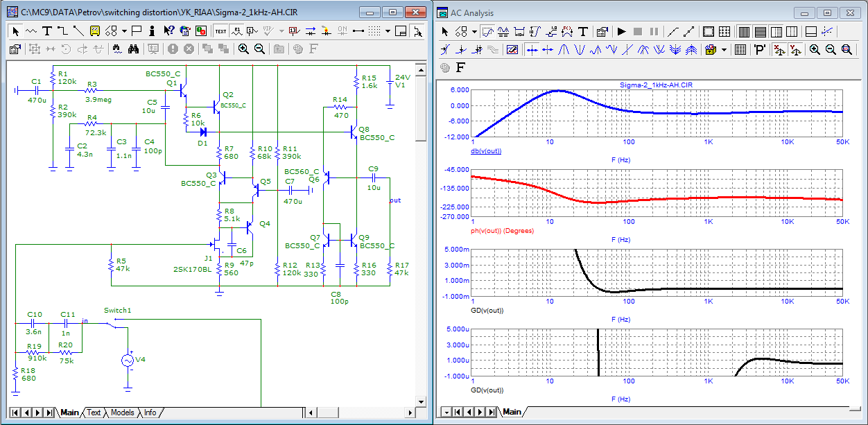Click the Wire drawing tool
The width and height of the screenshot is (868, 425).
(62, 31)
